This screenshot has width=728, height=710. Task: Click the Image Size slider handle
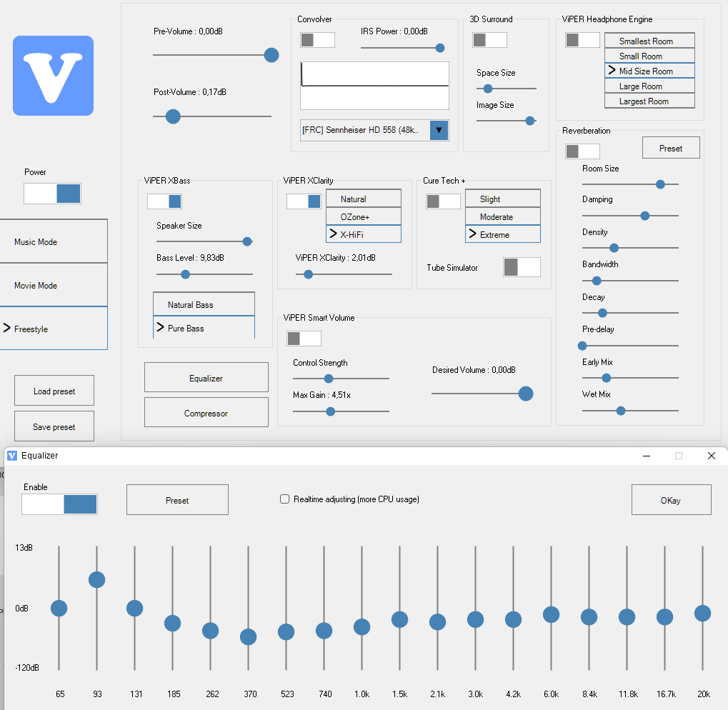(530, 121)
